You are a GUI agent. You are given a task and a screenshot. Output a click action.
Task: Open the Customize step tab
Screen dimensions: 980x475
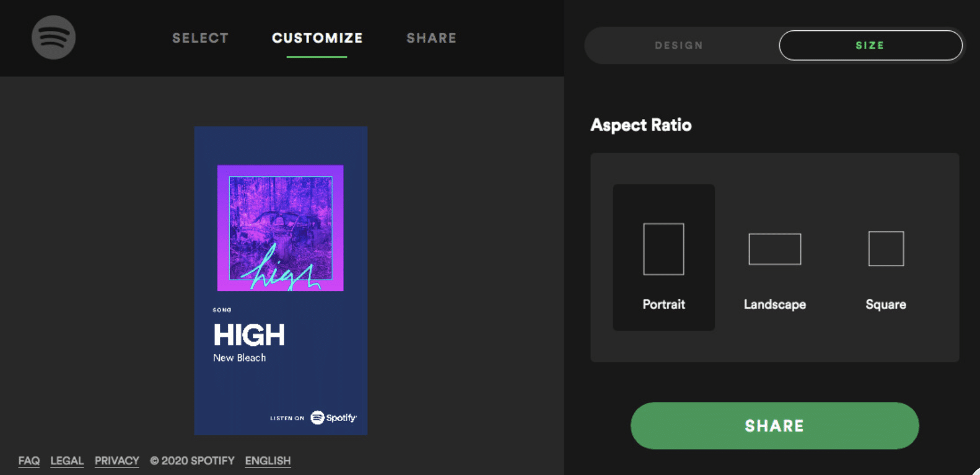pos(317,38)
